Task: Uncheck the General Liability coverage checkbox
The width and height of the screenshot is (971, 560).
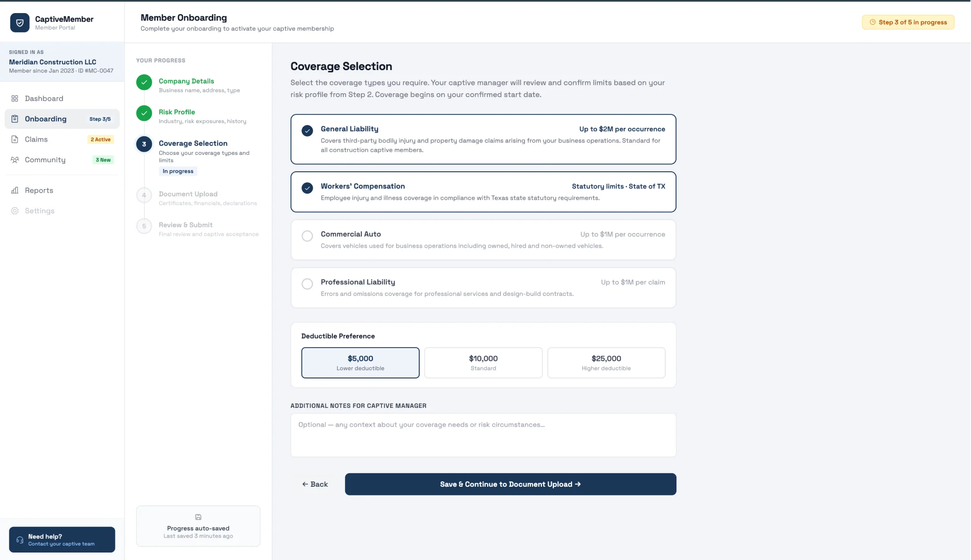Action: (x=307, y=131)
